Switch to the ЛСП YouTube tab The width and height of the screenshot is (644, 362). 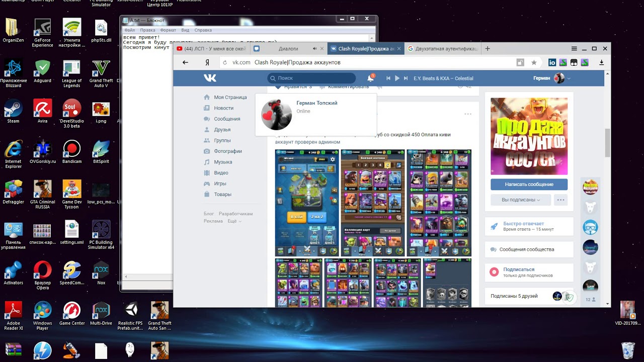212,49
